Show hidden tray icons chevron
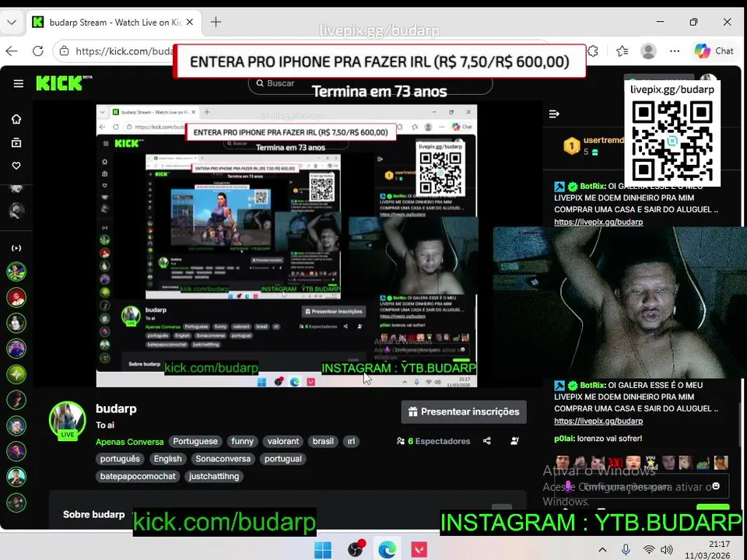 click(x=602, y=550)
